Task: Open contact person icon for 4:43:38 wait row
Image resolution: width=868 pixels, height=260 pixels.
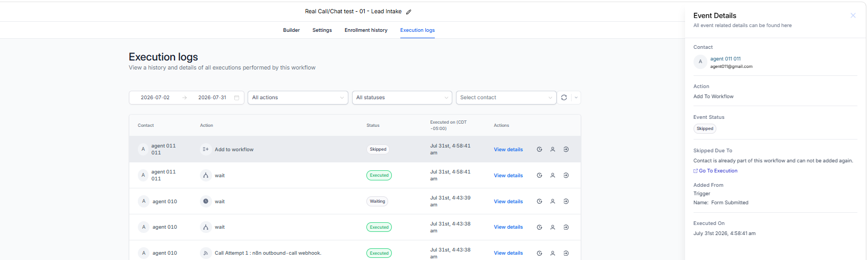Action: tap(553, 227)
